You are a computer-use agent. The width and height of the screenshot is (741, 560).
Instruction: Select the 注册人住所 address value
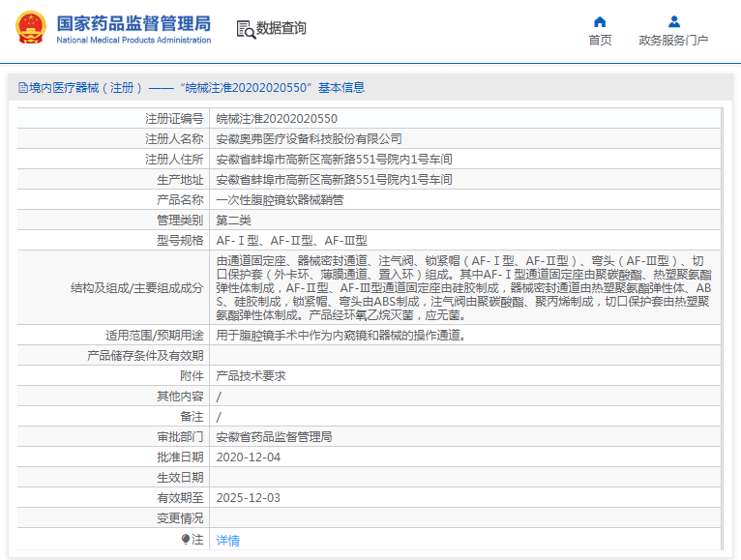point(334,160)
